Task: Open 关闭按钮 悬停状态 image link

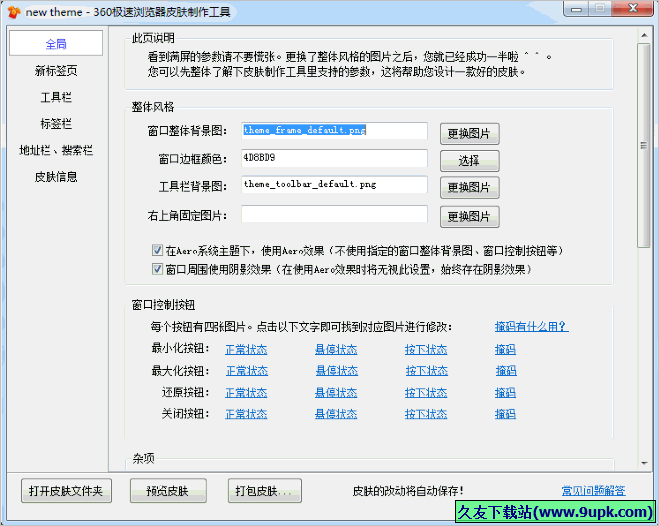Action: pyautogui.click(x=336, y=414)
